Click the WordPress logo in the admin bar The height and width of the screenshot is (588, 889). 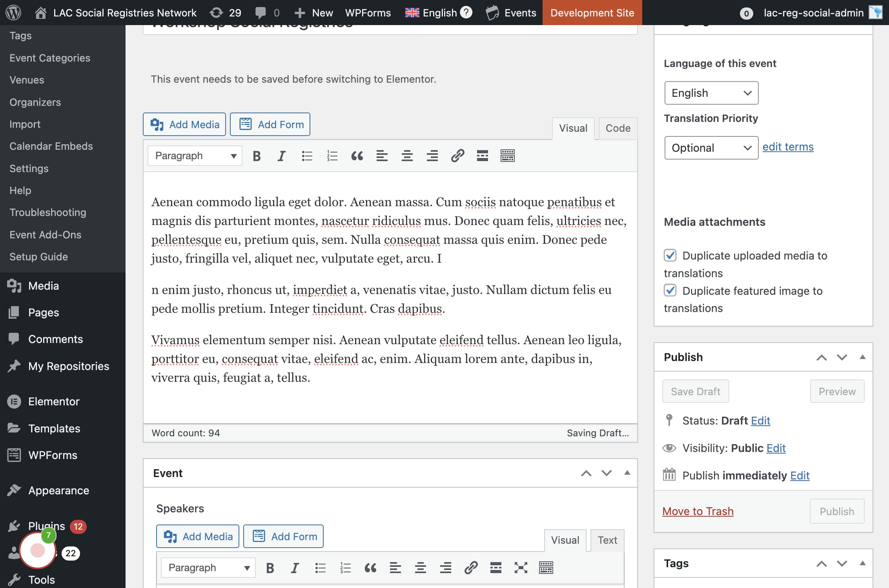(14, 13)
